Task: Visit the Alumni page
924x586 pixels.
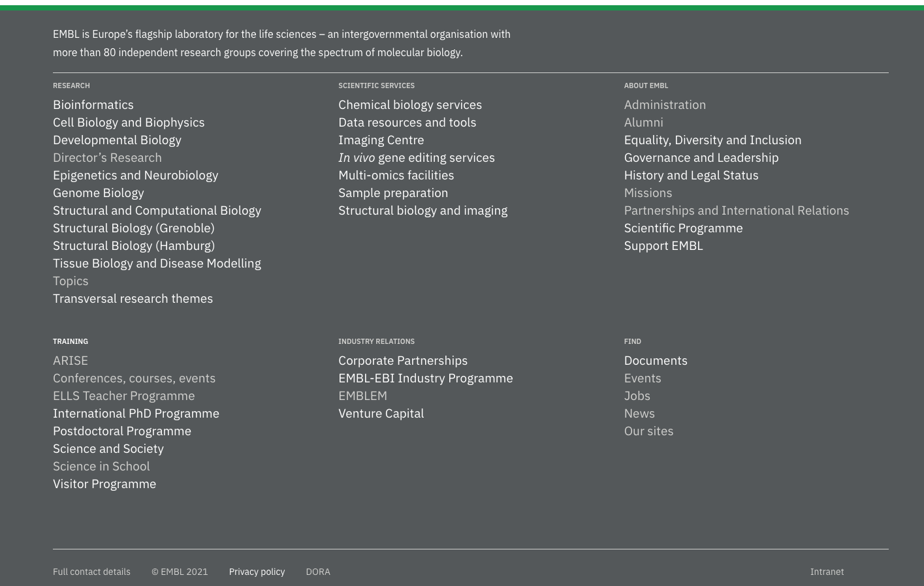Action: point(643,122)
